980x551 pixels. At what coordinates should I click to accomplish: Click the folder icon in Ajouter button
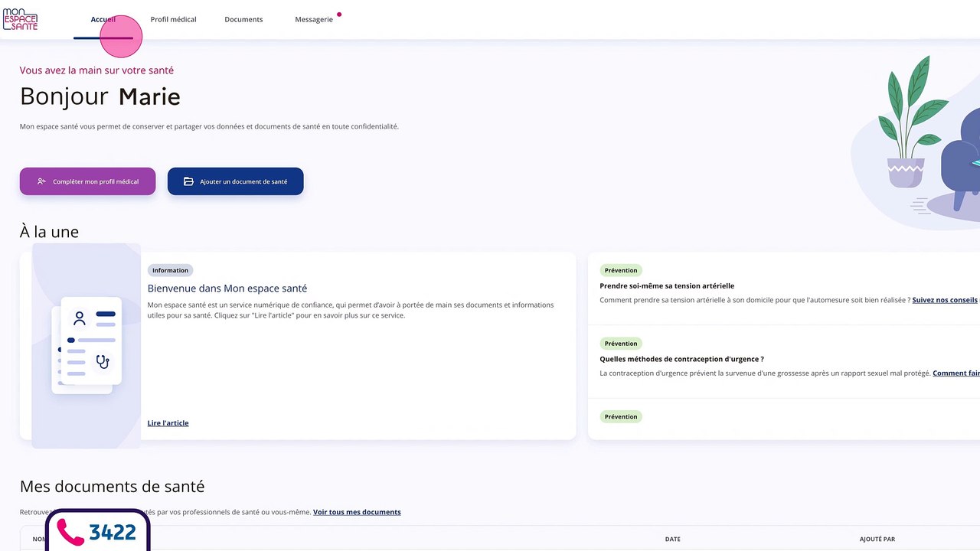(x=188, y=181)
